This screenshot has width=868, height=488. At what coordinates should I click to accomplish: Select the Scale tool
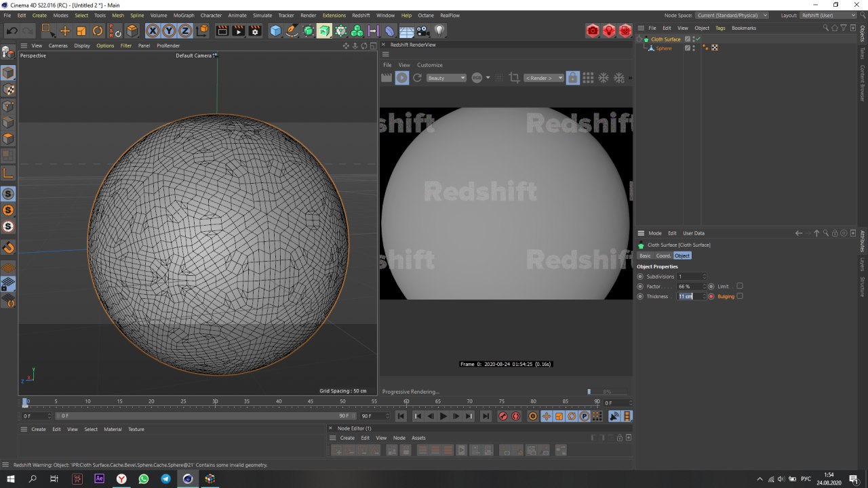(81, 30)
